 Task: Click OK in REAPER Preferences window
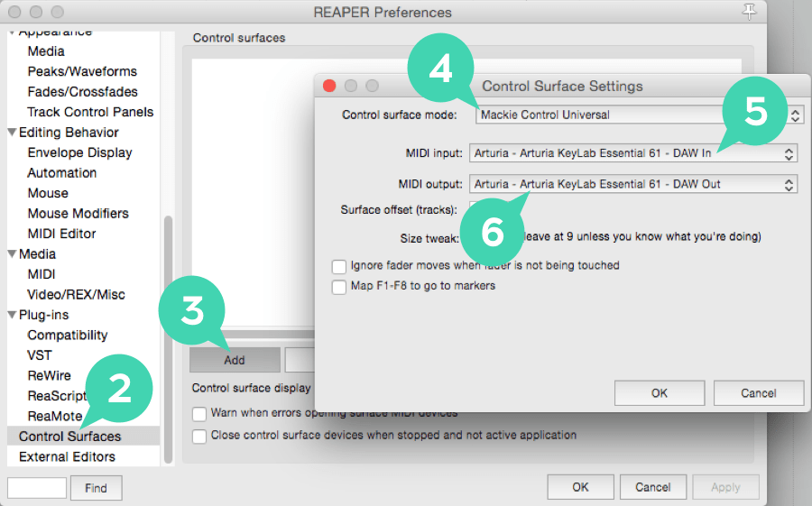(580, 487)
